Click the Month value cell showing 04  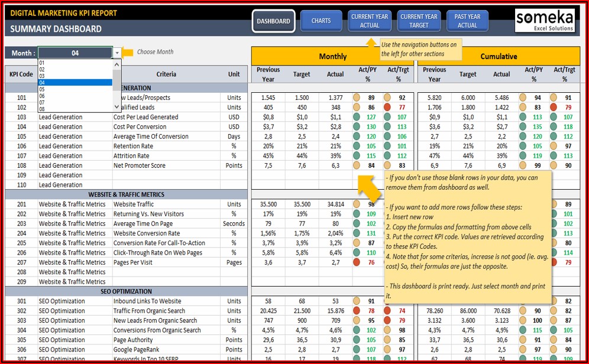click(x=75, y=53)
